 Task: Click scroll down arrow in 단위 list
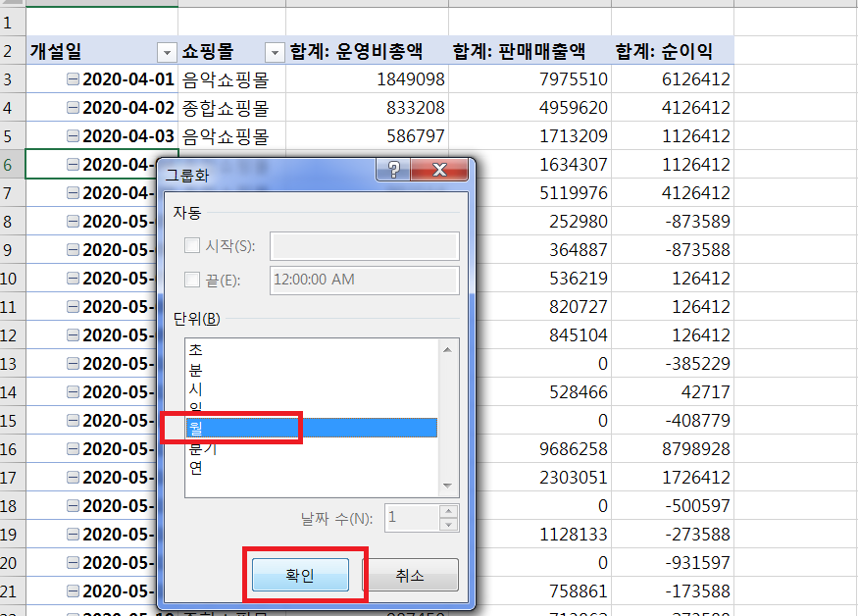tap(448, 486)
